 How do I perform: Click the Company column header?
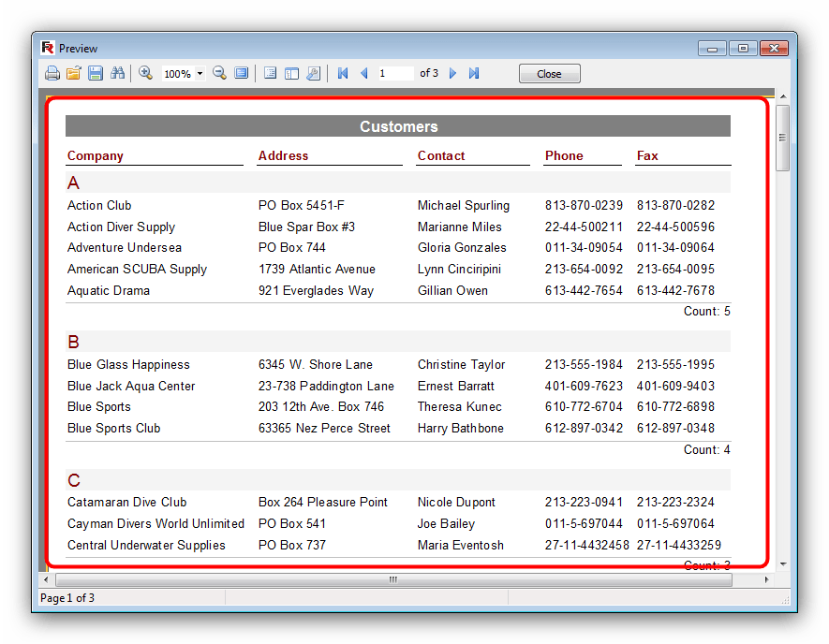(96, 155)
